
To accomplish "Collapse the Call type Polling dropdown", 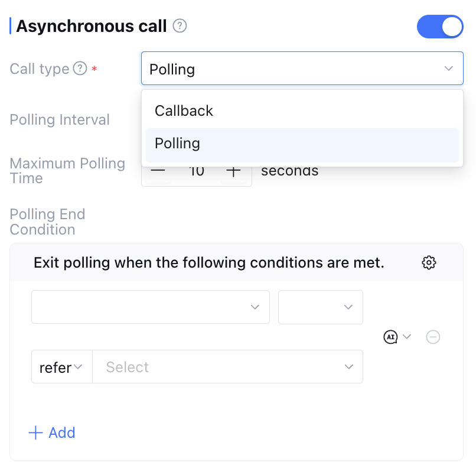I will [x=448, y=69].
